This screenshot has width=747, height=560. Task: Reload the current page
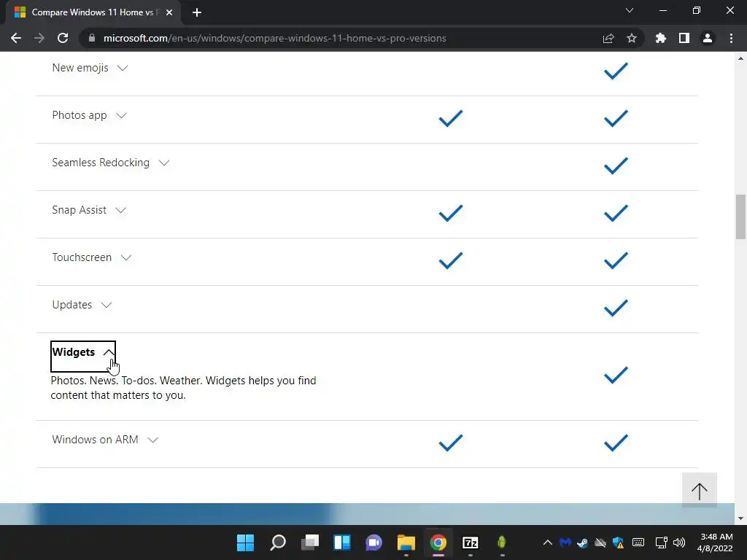pos(63,38)
